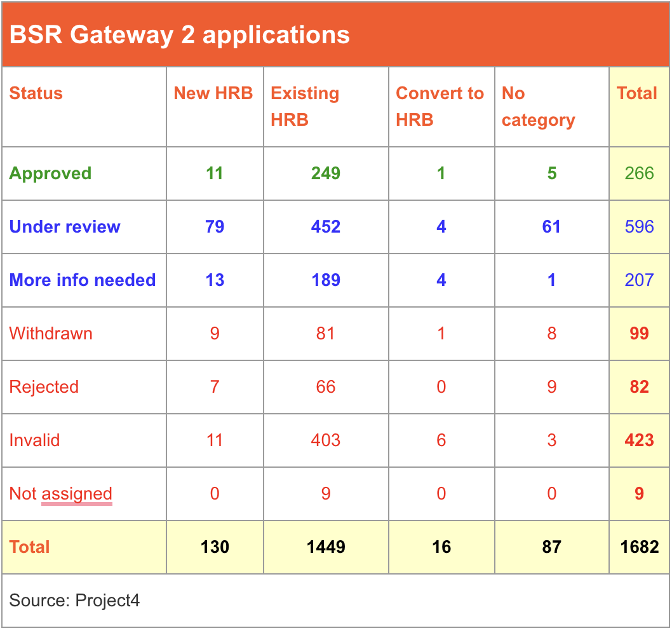The width and height of the screenshot is (672, 633).
Task: Select Under review total 596
Action: click(x=639, y=226)
